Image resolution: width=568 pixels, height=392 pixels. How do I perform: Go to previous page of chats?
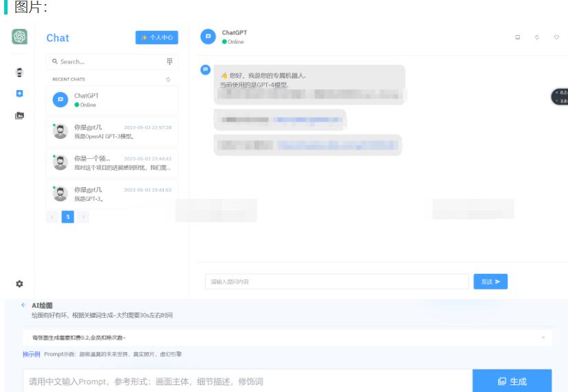pos(52,217)
